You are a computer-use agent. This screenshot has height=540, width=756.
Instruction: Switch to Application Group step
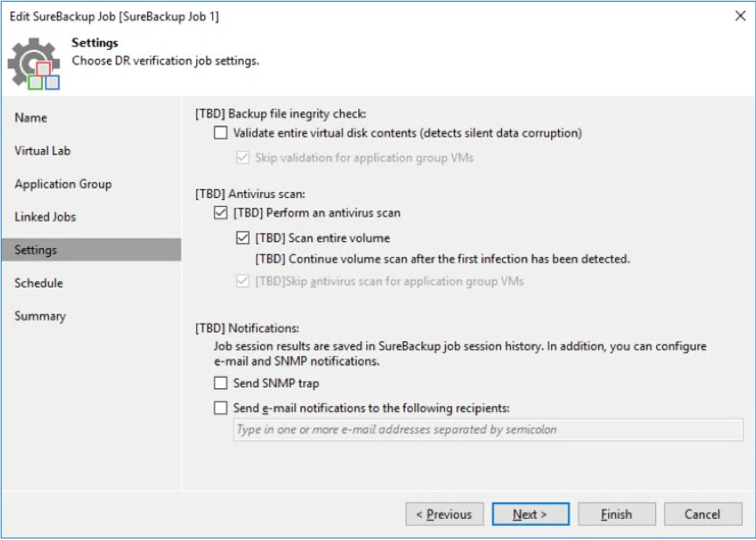(91, 184)
